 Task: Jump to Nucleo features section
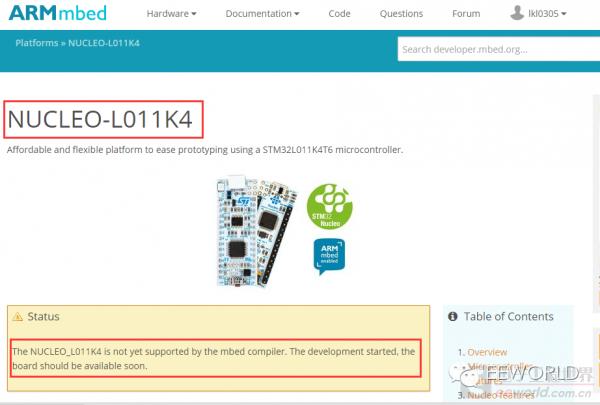pyautogui.click(x=501, y=395)
